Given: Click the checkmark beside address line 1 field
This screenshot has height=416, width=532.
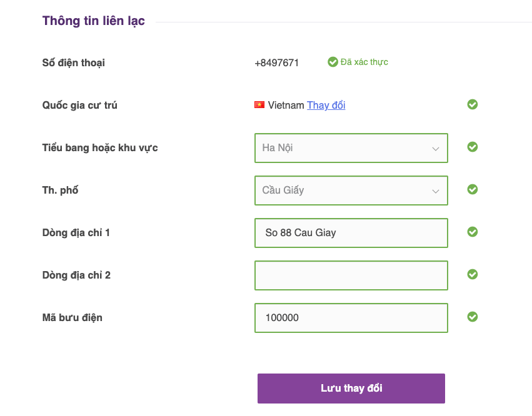Looking at the screenshot, I should 472,232.
